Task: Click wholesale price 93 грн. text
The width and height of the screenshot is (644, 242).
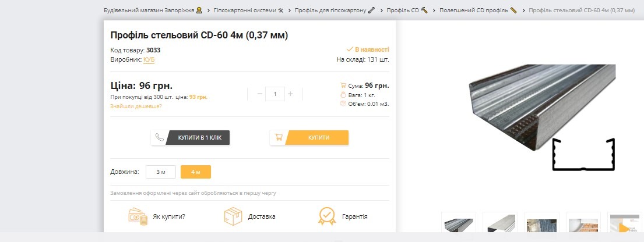Action: [x=198, y=97]
